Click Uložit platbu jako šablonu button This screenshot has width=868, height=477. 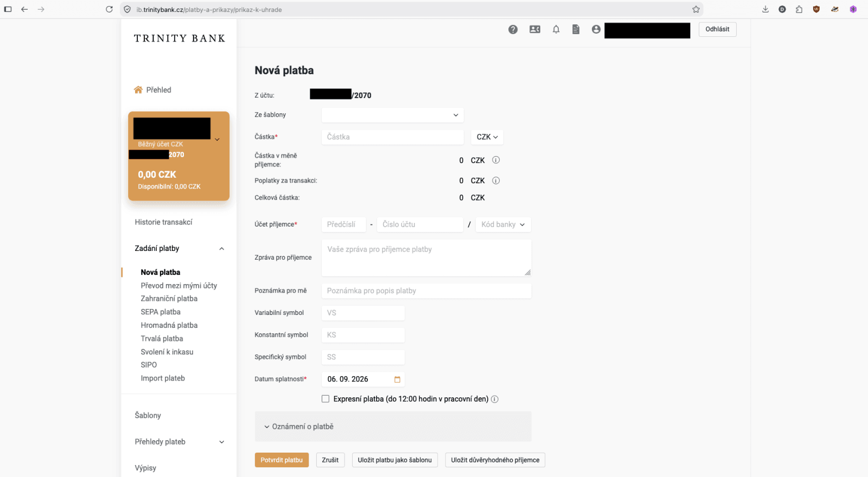394,460
